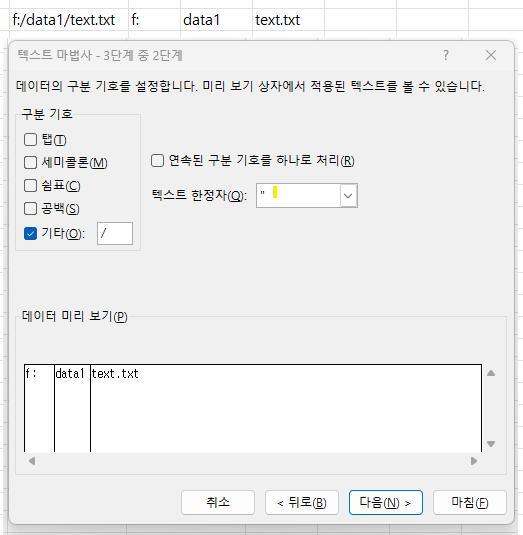Screen dimensions: 523x535
Task: Select spreadsheet cell containing text.txt
Action: click(289, 20)
